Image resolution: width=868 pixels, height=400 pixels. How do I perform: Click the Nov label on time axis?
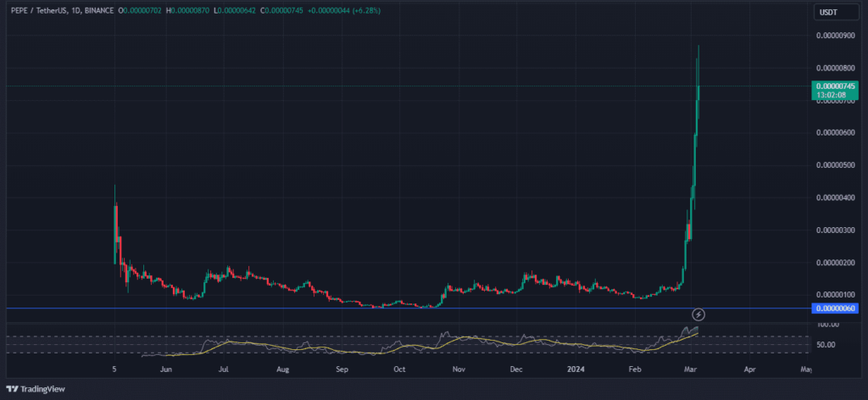point(459,370)
